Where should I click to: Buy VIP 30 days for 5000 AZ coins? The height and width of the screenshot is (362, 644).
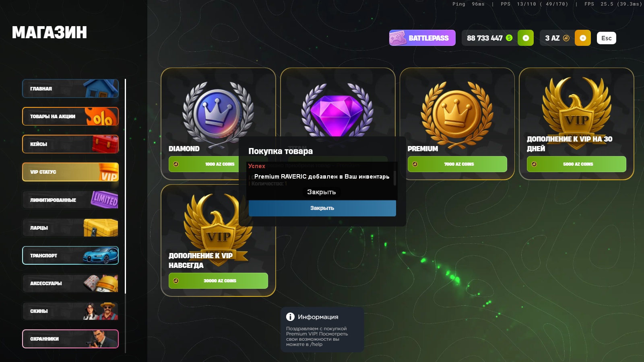(576, 164)
